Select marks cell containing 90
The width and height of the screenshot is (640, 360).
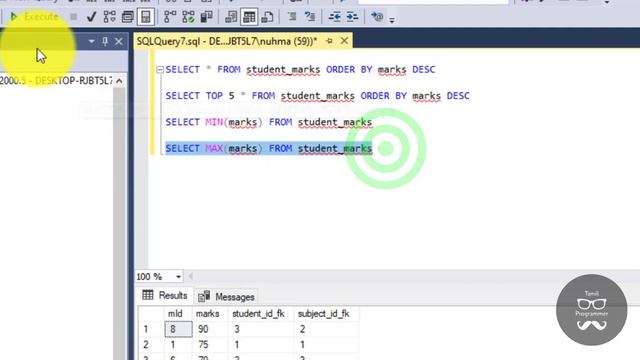[210, 329]
